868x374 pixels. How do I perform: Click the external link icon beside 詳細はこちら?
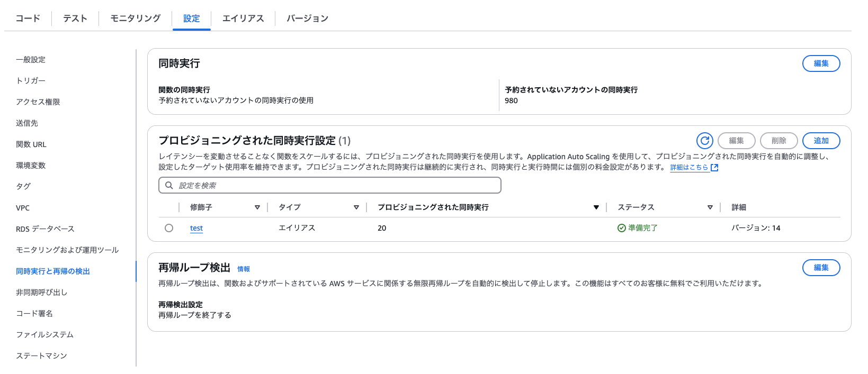point(714,168)
